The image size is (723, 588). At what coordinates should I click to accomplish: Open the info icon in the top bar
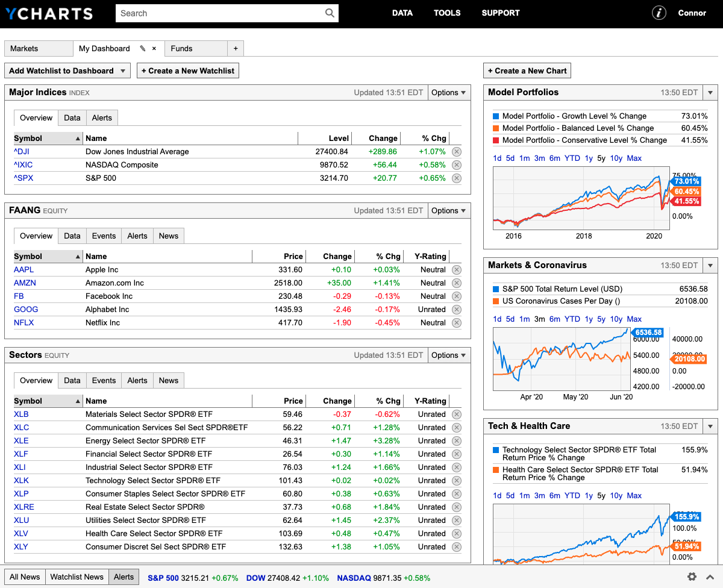click(x=659, y=13)
